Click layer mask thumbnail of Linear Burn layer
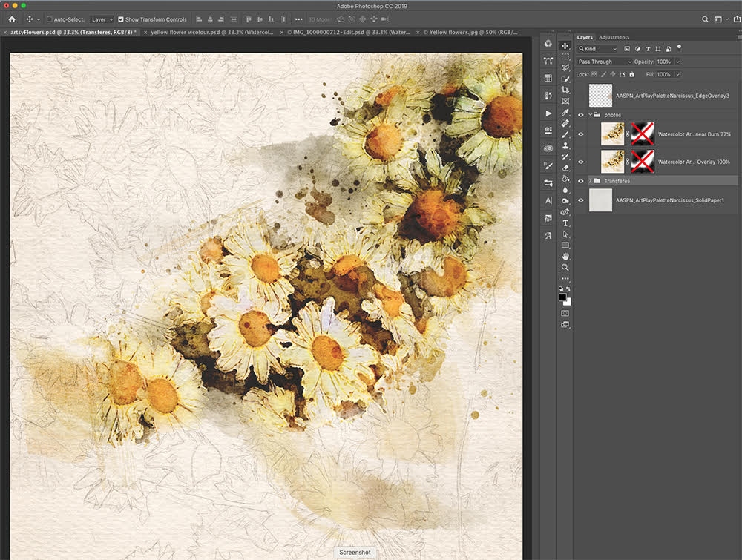Viewport: 742px width, 560px height. pos(643,134)
